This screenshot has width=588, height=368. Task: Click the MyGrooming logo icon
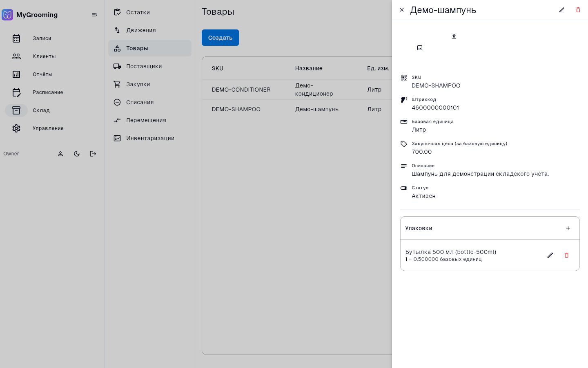(7, 15)
